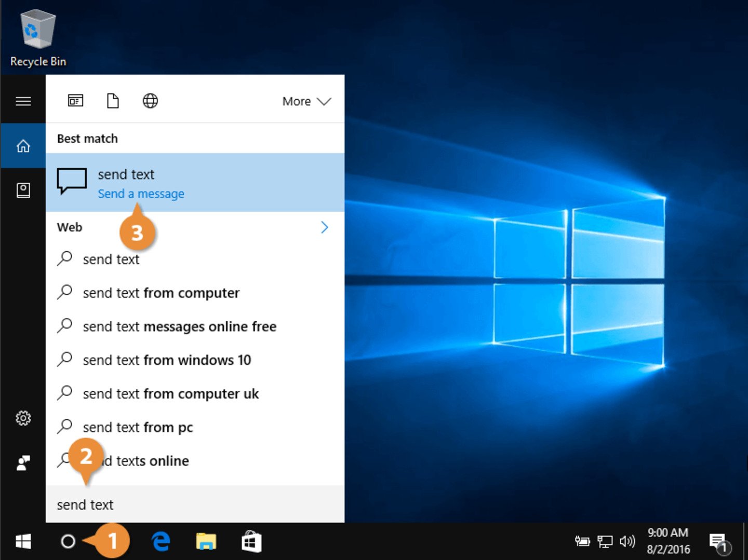
Task: Choose 'send text from pc' suggestion
Action: (195, 427)
